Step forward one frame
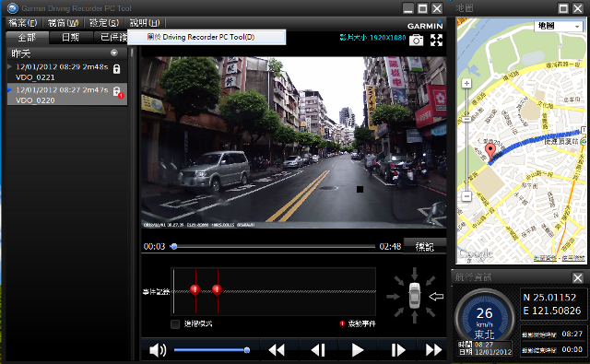The width and height of the screenshot is (590, 364). pyautogui.click(x=397, y=350)
